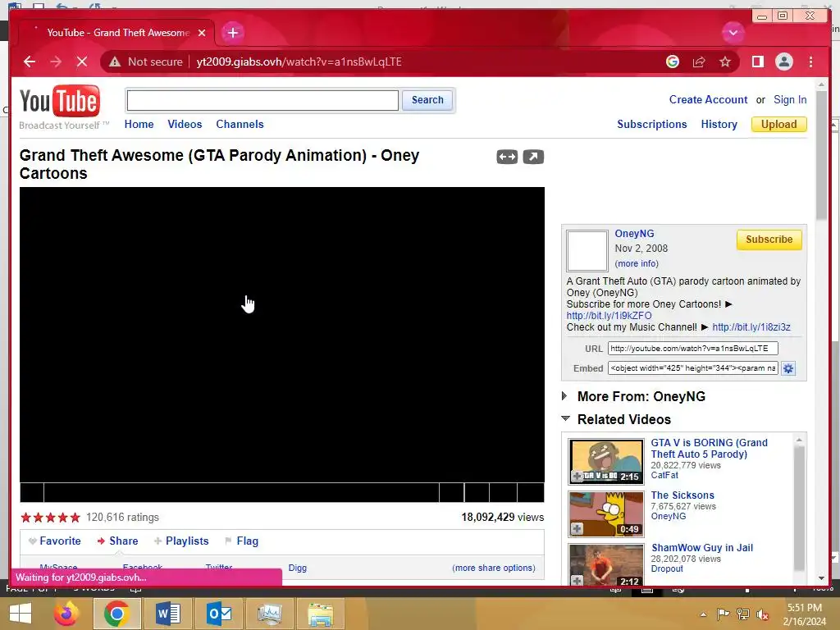Focus the YouTube search box
The height and width of the screenshot is (630, 840).
click(x=262, y=100)
